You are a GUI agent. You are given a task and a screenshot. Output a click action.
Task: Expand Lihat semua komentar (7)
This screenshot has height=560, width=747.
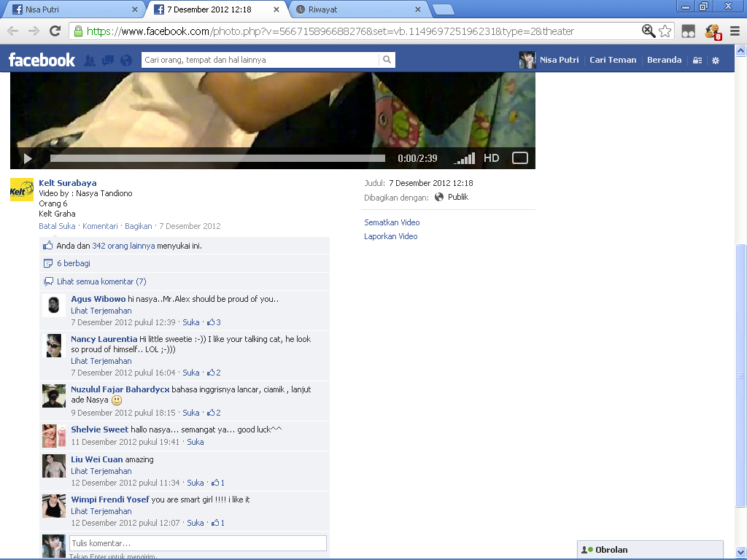pos(101,281)
